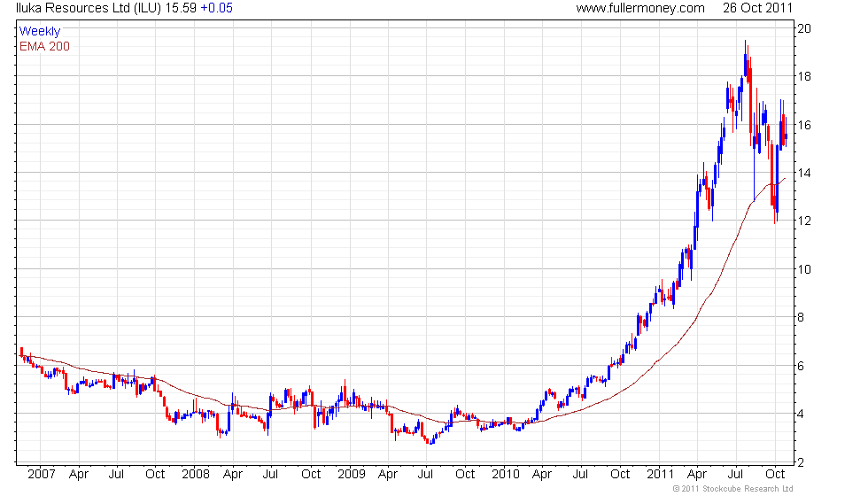The image size is (868, 496).
Task: Click the '20' price axis label
Action: coord(804,28)
